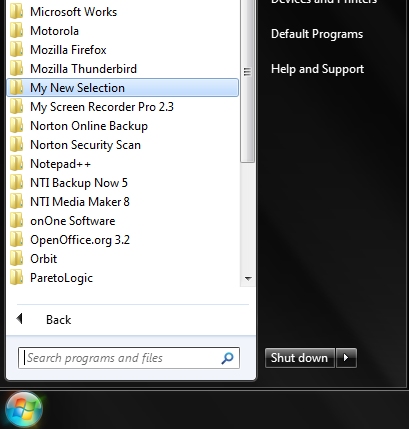Open shut down options arrow menu

(346, 358)
